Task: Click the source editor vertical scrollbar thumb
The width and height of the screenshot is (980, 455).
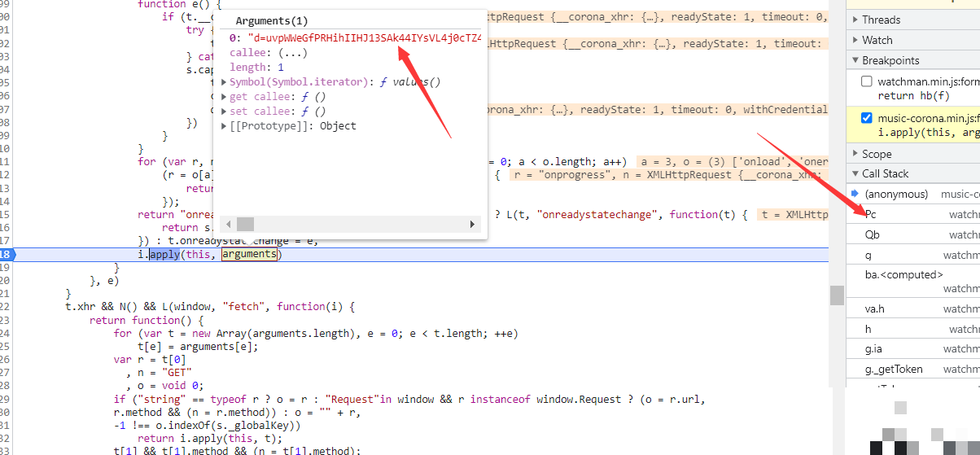Action: 837,295
